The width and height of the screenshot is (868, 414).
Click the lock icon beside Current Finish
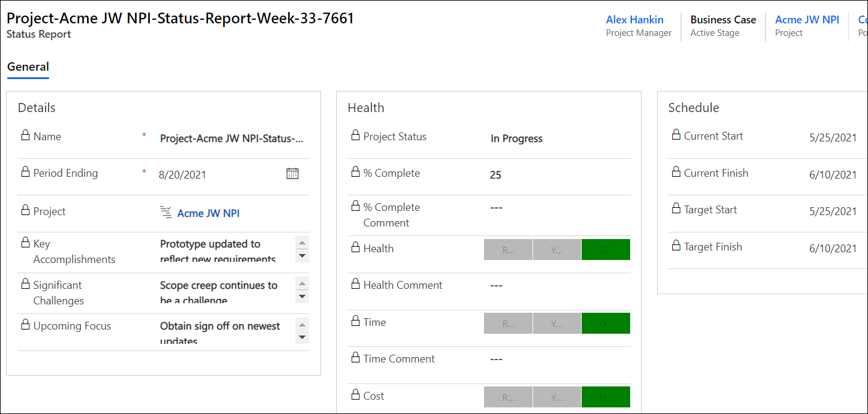(x=676, y=171)
